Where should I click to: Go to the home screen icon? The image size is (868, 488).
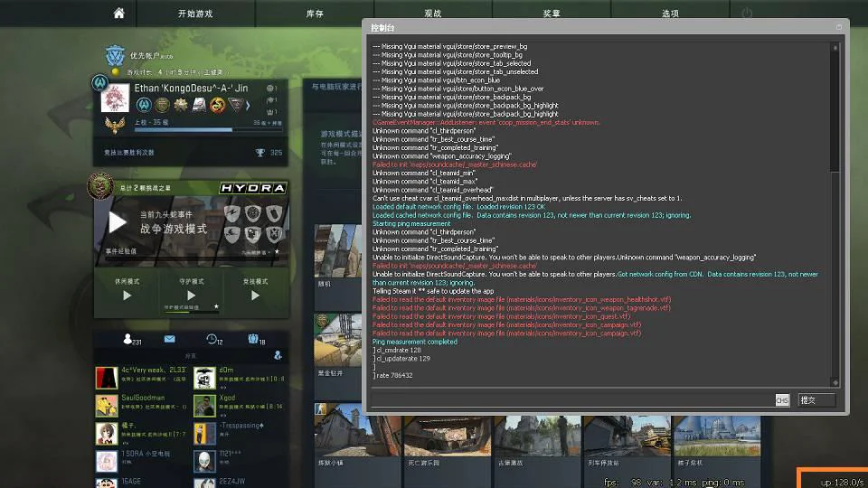click(119, 14)
